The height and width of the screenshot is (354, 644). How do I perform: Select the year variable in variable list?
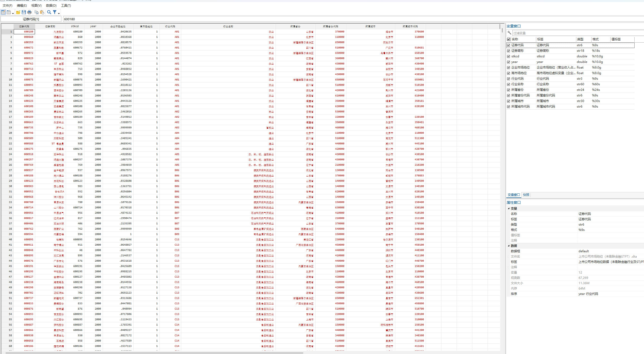tap(514, 62)
